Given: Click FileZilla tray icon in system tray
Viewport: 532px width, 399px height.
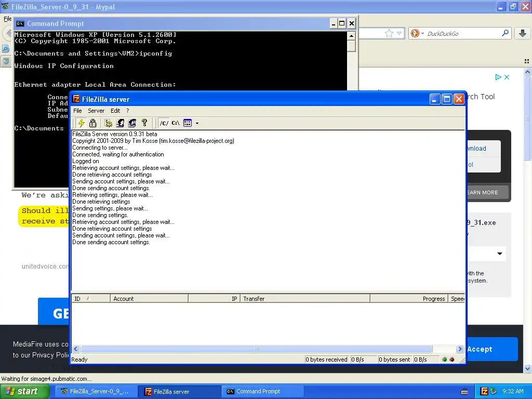Looking at the screenshot, I should (x=485, y=391).
